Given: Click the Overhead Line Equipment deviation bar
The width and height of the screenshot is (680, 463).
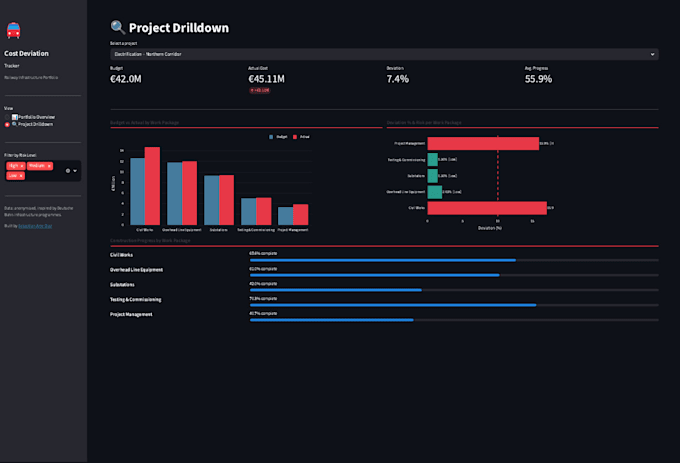Looking at the screenshot, I should pyautogui.click(x=435, y=192).
